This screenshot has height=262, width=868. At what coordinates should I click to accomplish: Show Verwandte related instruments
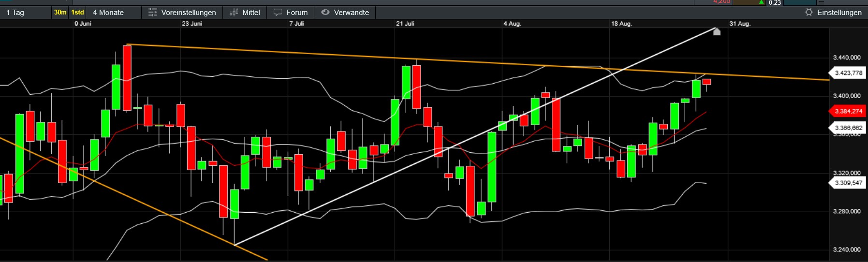[x=345, y=13]
